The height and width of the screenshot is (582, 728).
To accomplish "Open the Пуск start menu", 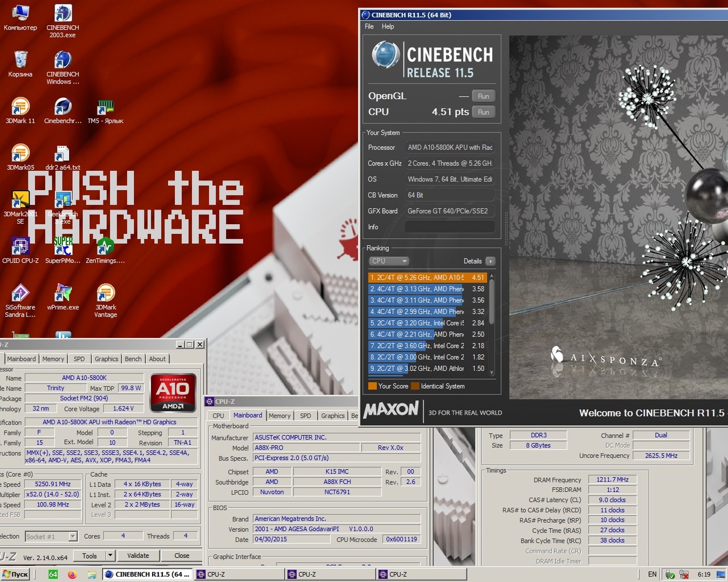I will [15, 574].
